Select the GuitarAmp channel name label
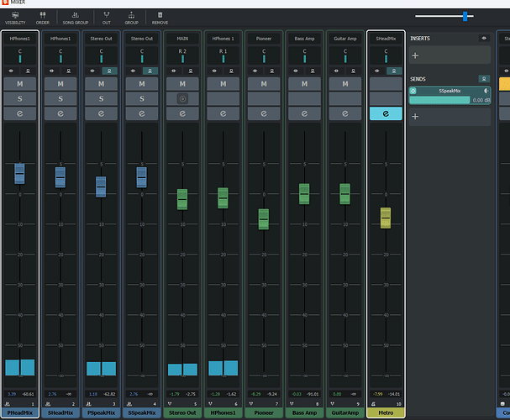 (345, 412)
